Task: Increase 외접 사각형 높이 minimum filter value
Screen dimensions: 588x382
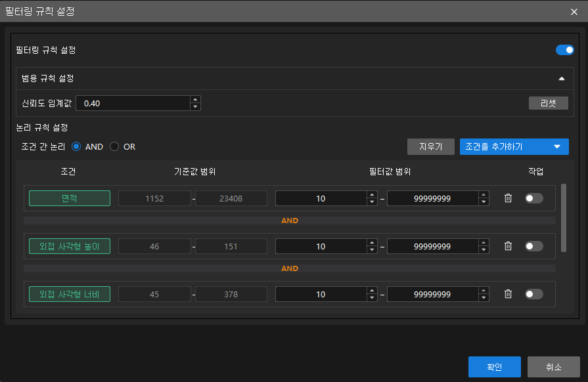Action: coord(372,243)
